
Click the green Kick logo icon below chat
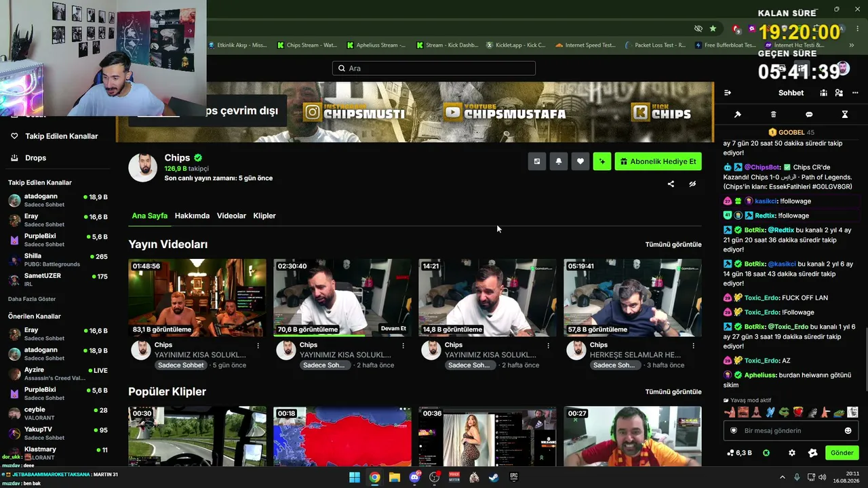pos(766,453)
